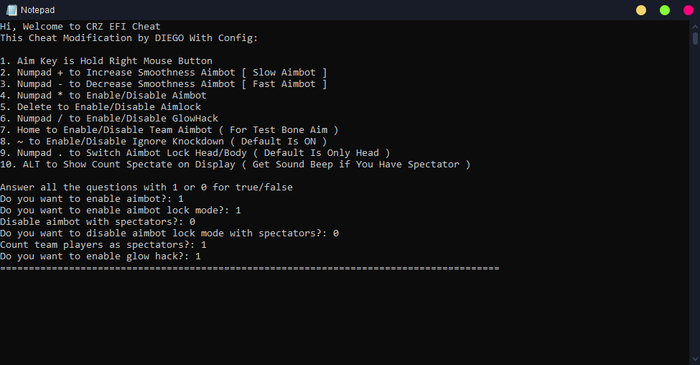Click the "Default Is Only Head" text

coord(321,153)
